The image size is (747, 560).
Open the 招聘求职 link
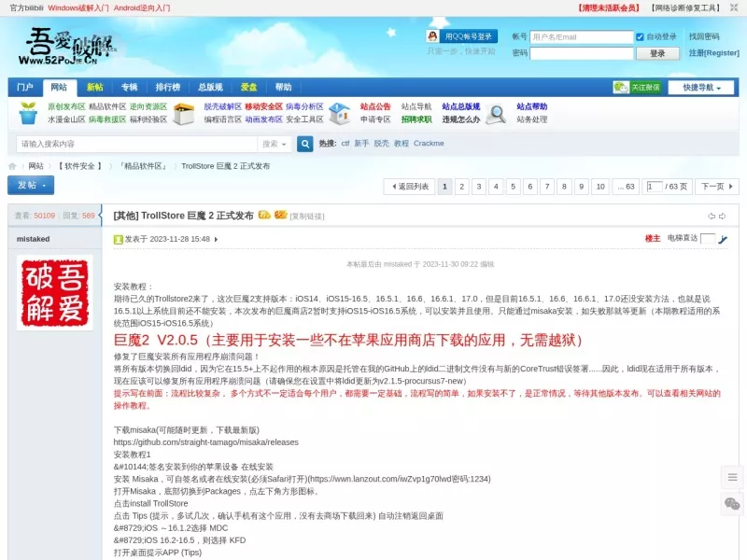tap(416, 119)
